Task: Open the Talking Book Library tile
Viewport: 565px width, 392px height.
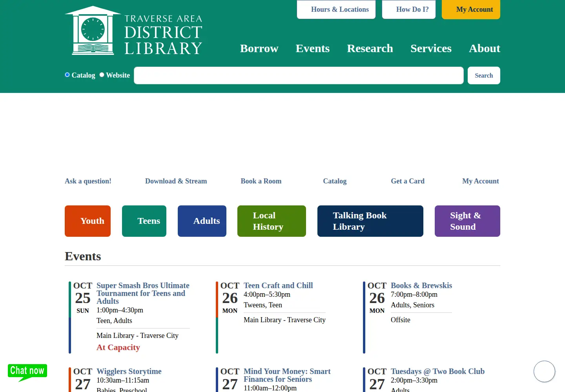Action: [x=370, y=221]
